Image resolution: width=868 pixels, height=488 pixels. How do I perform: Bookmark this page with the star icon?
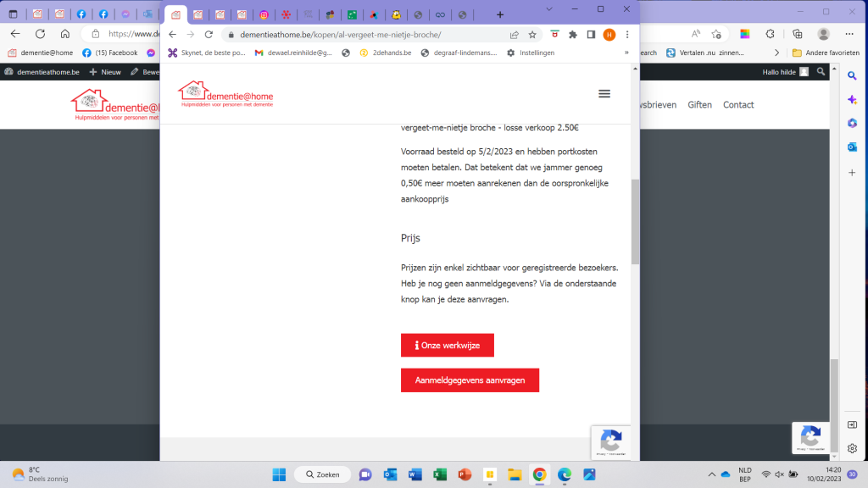click(532, 35)
